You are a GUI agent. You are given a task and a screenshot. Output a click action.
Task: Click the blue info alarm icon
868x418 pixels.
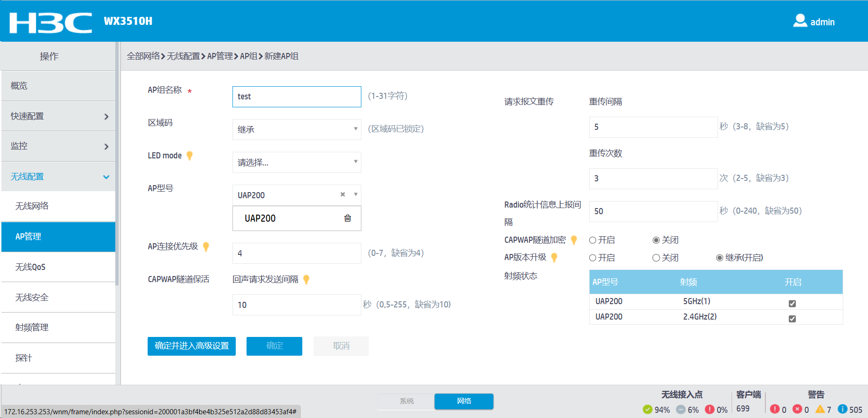click(x=843, y=409)
